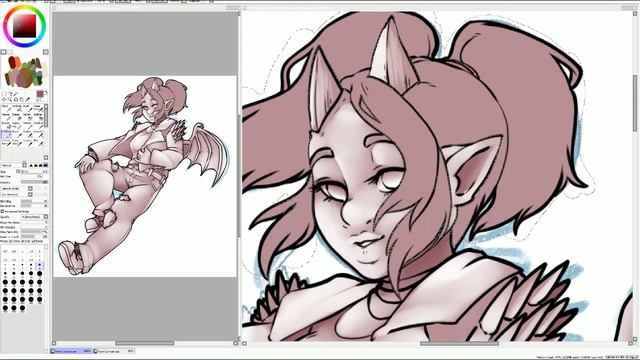Choose the Brush tool in tool tray

pyautogui.click(x=27, y=108)
